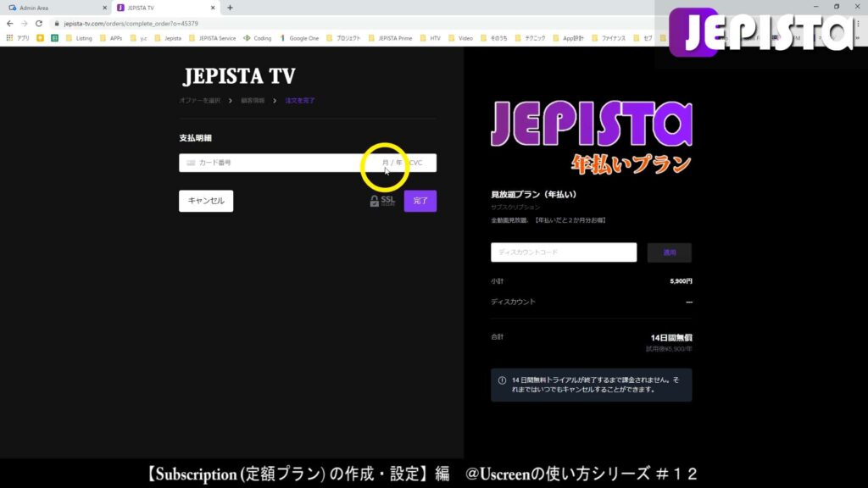Open the green sheets icon bookmark
Image resolution: width=868 pixels, height=488 pixels.
click(55, 38)
